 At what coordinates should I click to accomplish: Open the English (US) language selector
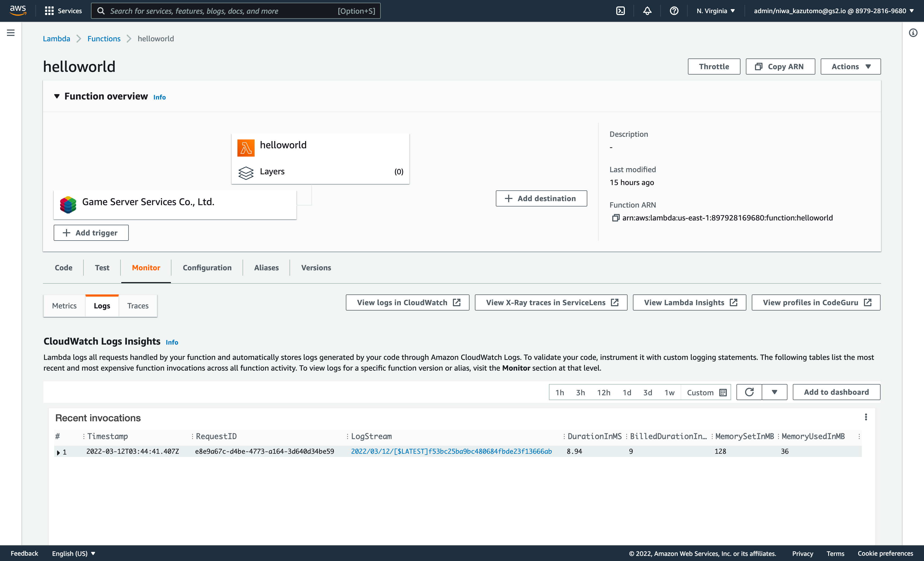pyautogui.click(x=74, y=553)
